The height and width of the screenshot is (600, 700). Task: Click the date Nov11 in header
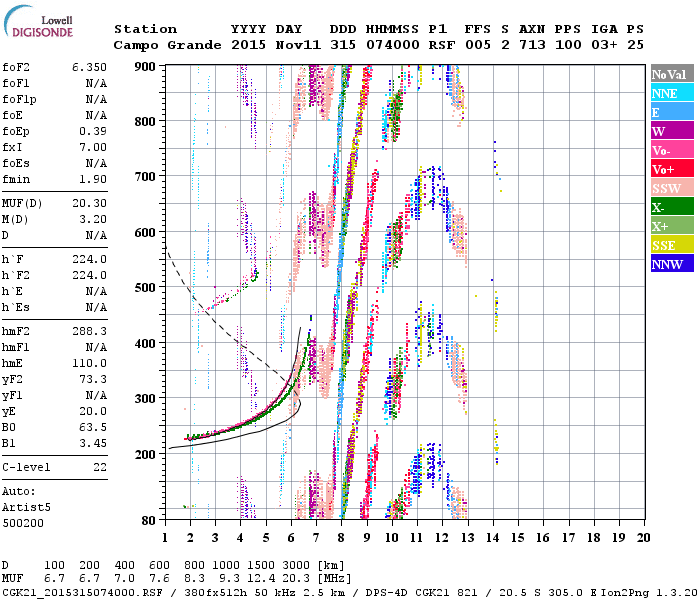298,45
